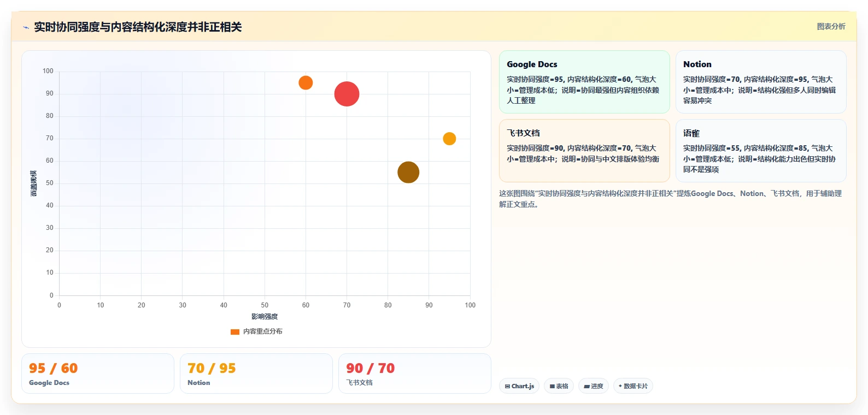Screen dimensions: 868x415
Task: Click the rotated y-axis title text
Action: click(x=34, y=183)
